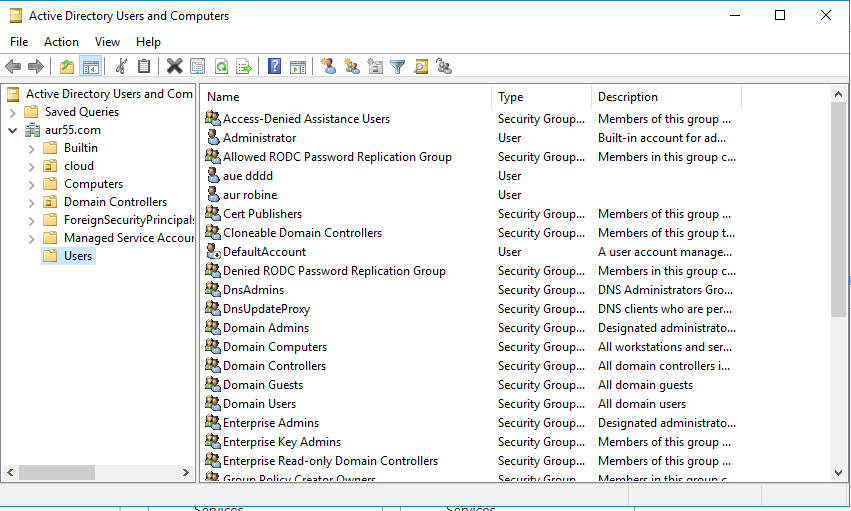The image size is (851, 511).
Task: Click the Back arrow toolbar icon
Action: click(13, 67)
